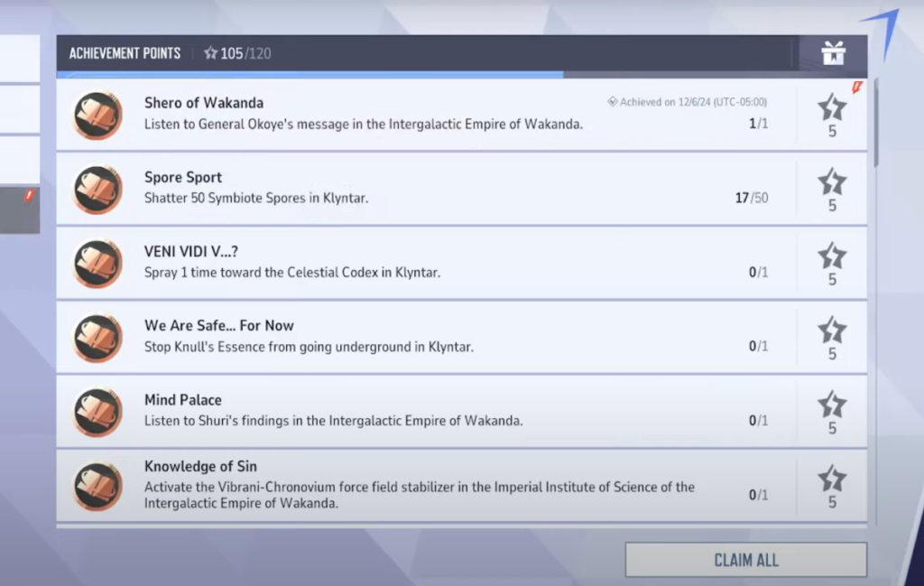Select the highlighted sidebar tab with red flag
The image size is (924, 586).
[x=20, y=210]
